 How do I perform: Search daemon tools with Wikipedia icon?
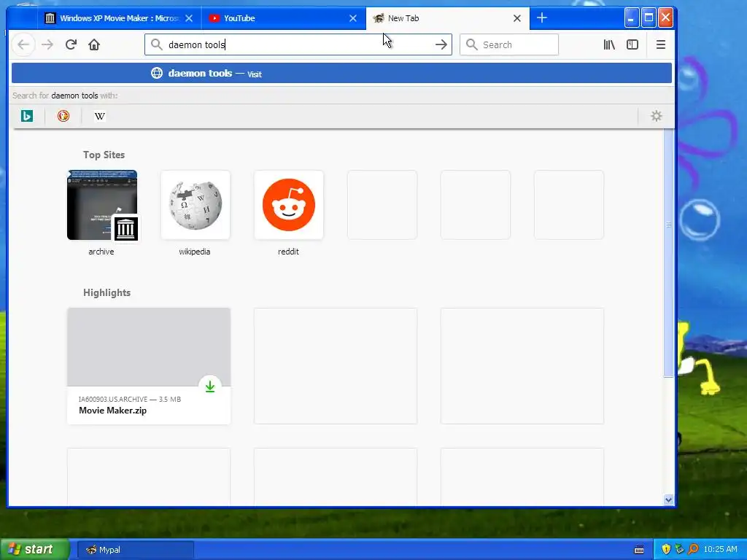pyautogui.click(x=99, y=116)
